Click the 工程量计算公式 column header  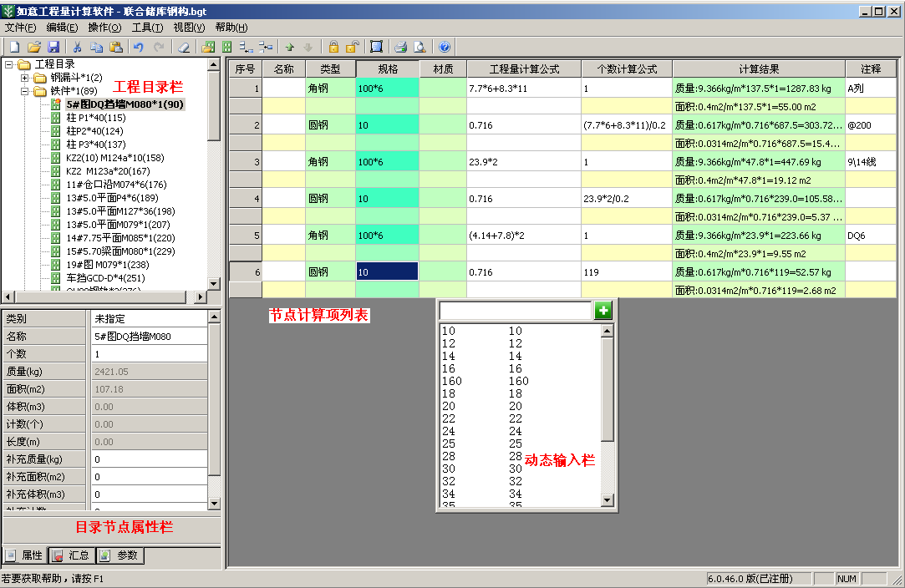pos(524,69)
